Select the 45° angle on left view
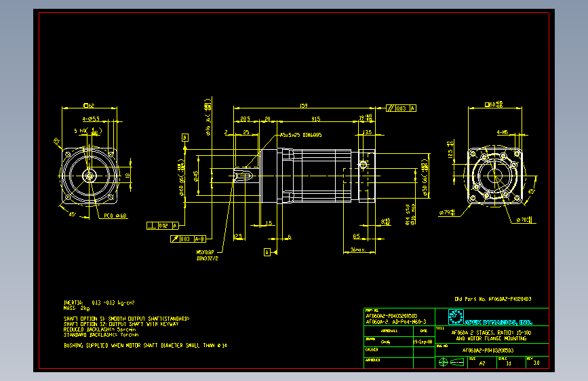588x381 pixels. coord(73,214)
